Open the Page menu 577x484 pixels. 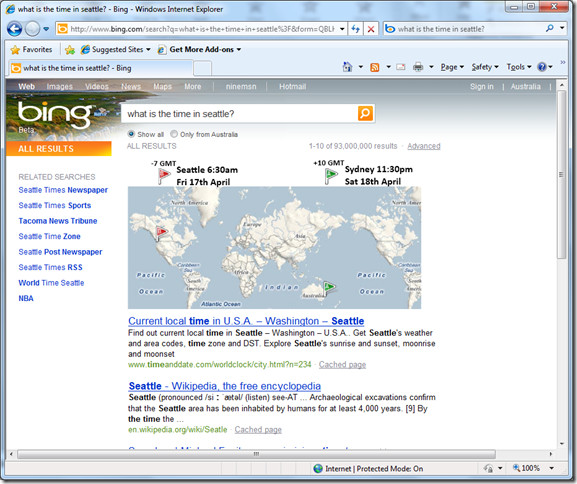click(452, 67)
